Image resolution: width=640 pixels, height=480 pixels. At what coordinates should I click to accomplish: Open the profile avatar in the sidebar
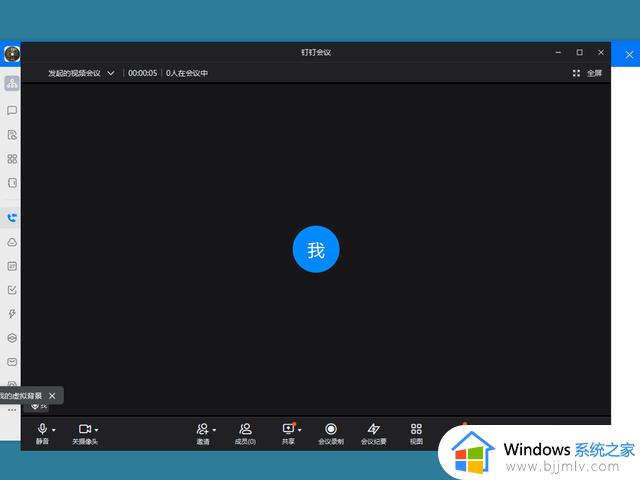(x=12, y=53)
